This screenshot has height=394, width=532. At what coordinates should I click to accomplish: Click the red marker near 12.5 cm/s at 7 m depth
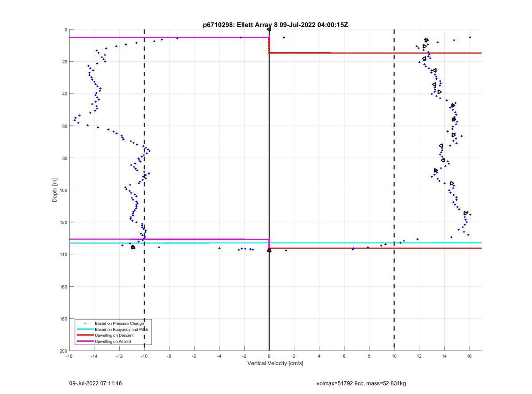click(426, 40)
